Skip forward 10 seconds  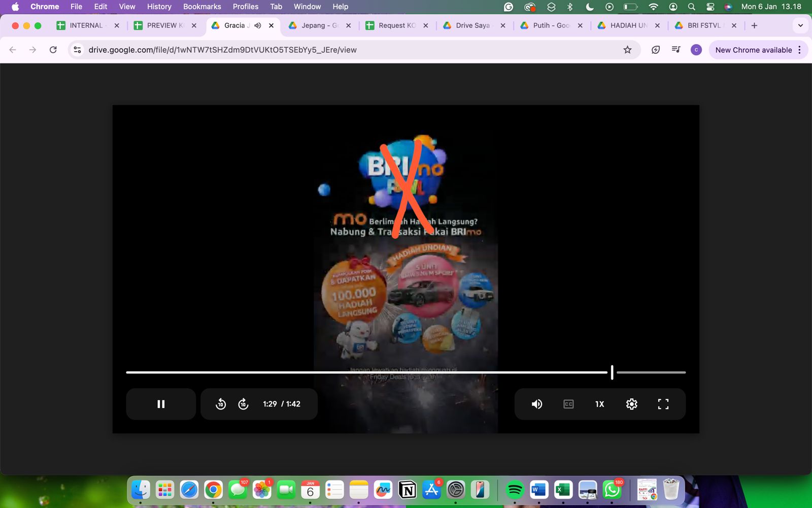[244, 404]
